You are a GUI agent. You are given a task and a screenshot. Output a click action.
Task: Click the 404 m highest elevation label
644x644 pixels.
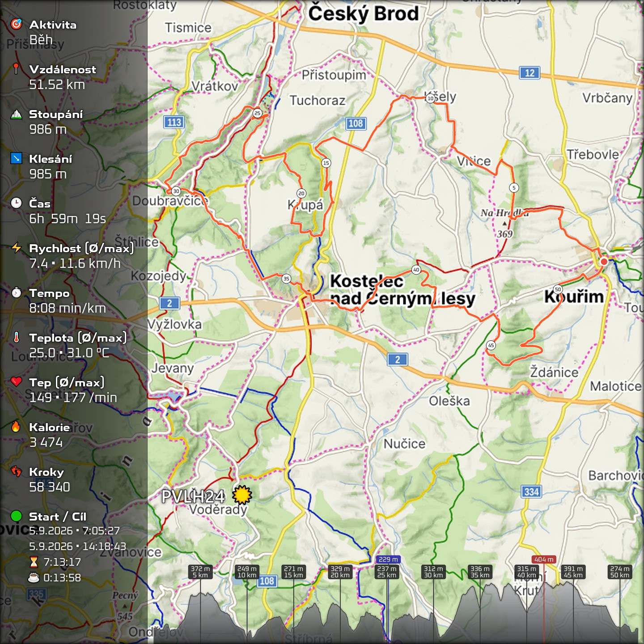(x=544, y=559)
